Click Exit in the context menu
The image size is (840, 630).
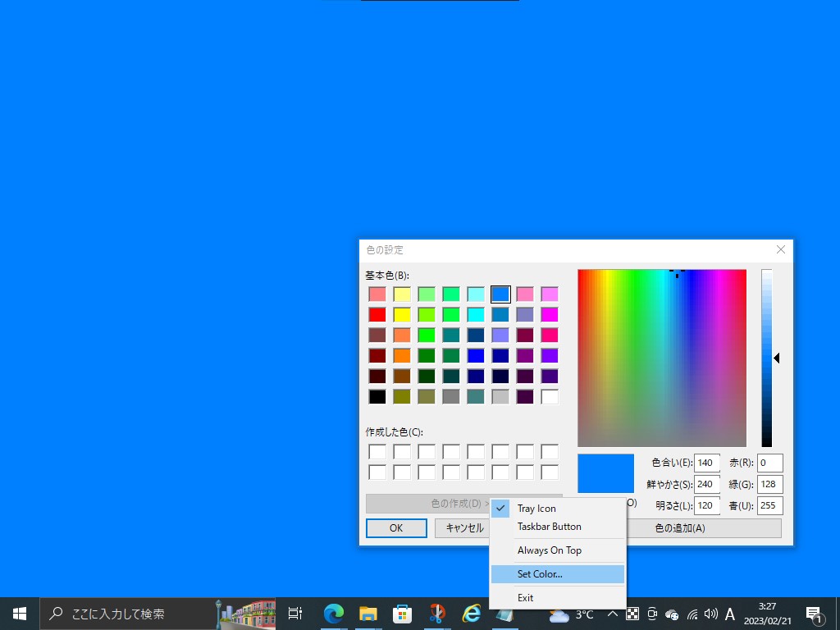tap(557, 598)
